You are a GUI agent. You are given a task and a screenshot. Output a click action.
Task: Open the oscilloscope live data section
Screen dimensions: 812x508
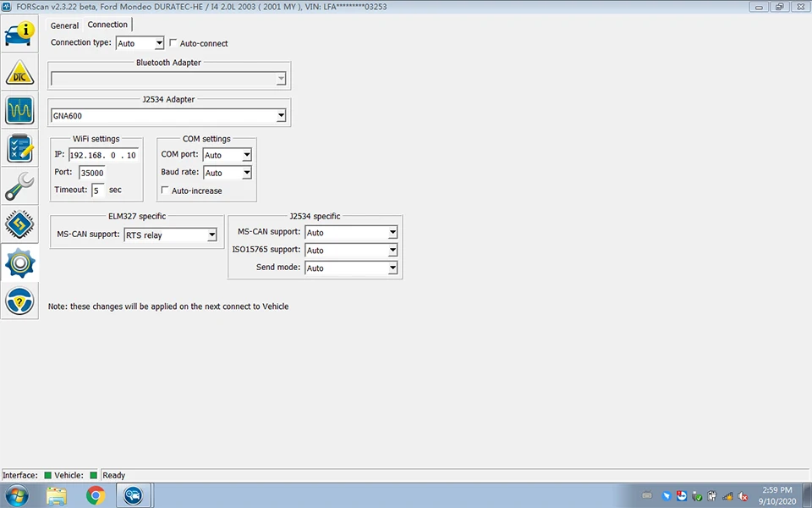(19, 110)
